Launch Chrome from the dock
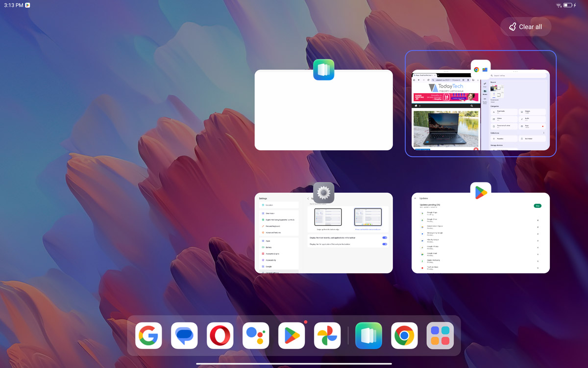588x368 pixels. coord(404,336)
